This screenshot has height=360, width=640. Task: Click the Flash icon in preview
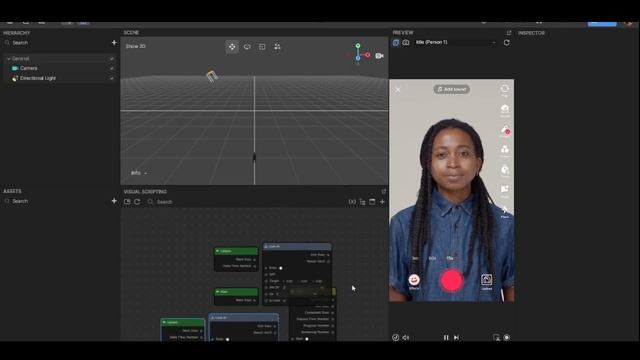[x=505, y=211]
